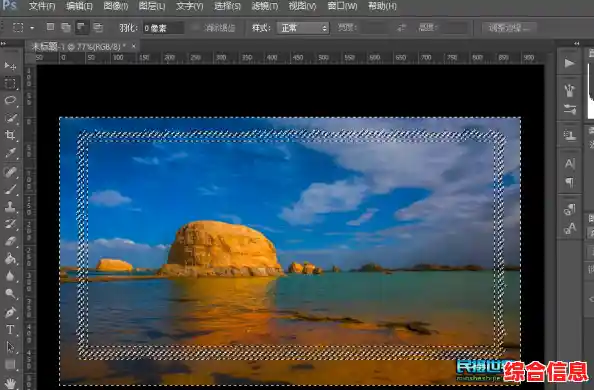
Task: Choose New Selection mode in options bar
Action: tap(50, 27)
